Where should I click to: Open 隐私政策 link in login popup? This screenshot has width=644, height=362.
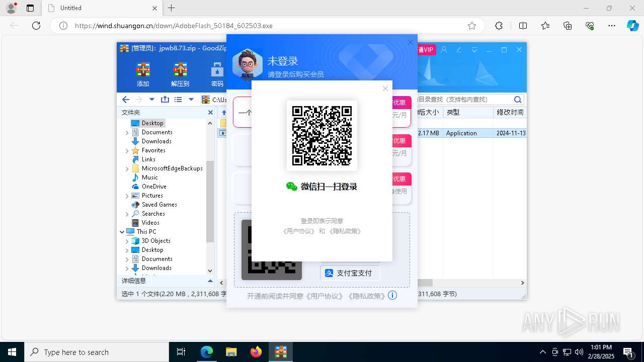coord(345,231)
